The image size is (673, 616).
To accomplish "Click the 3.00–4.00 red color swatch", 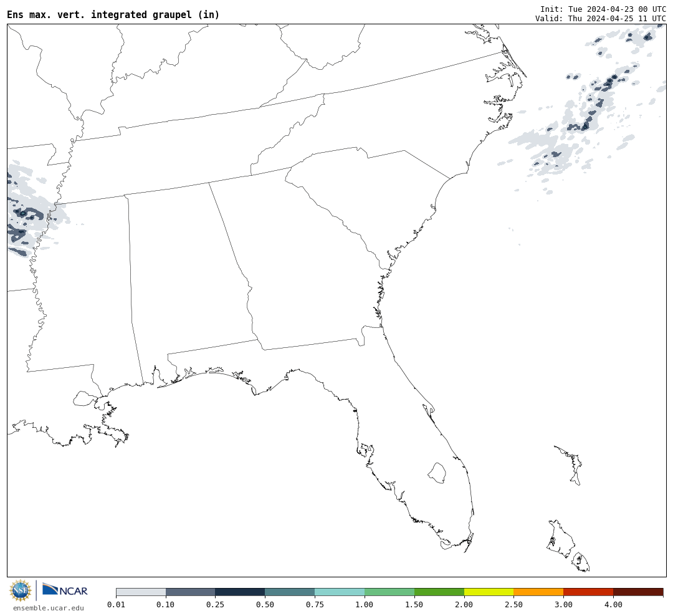I will [x=588, y=592].
